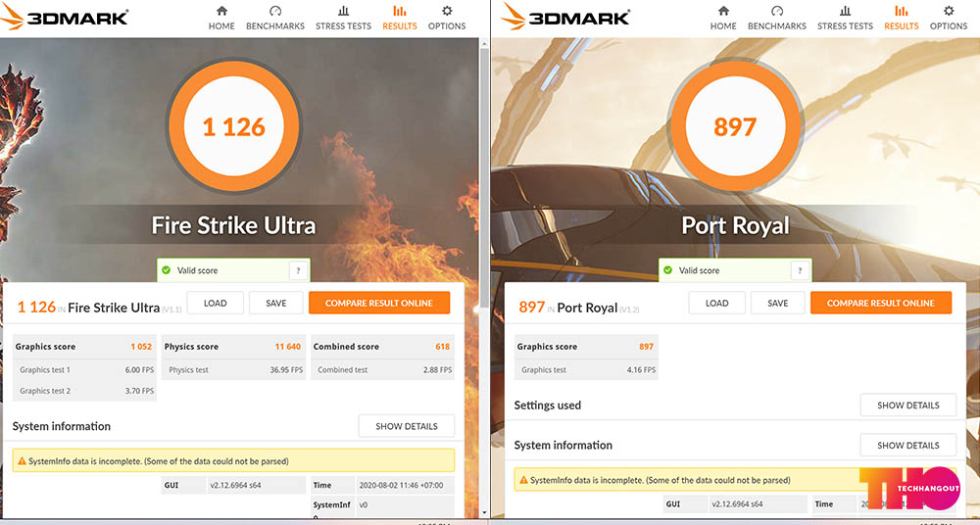The width and height of the screenshot is (980, 525).
Task: Click Graphics test 1 row showing 6.00 FPS
Action: click(x=85, y=370)
